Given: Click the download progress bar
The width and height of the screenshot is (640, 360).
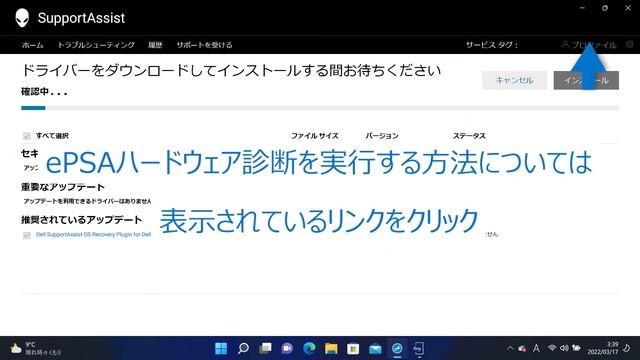Looking at the screenshot, I should [x=320, y=108].
